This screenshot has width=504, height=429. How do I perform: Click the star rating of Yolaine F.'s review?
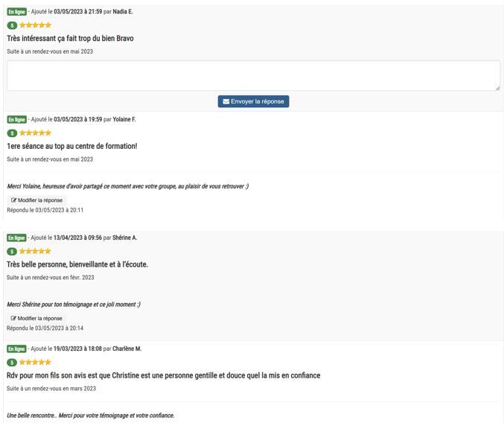coord(35,133)
